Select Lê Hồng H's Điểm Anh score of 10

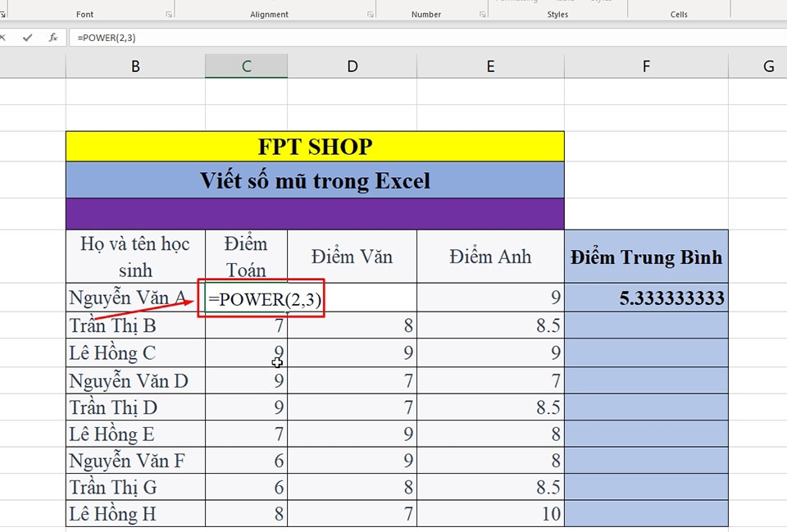[489, 514]
